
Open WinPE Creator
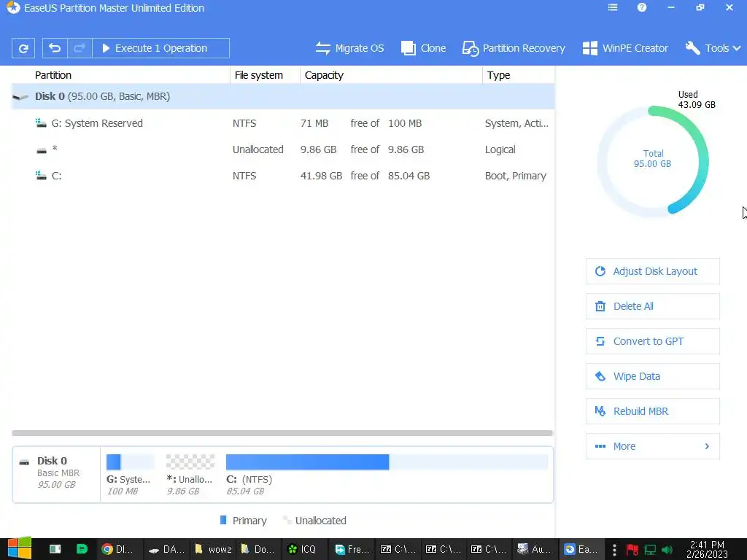(x=625, y=48)
